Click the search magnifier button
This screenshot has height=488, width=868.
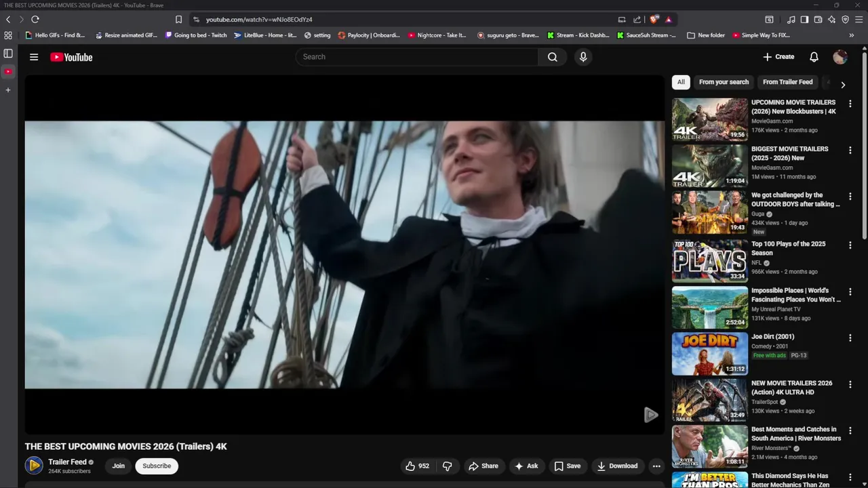tap(553, 57)
